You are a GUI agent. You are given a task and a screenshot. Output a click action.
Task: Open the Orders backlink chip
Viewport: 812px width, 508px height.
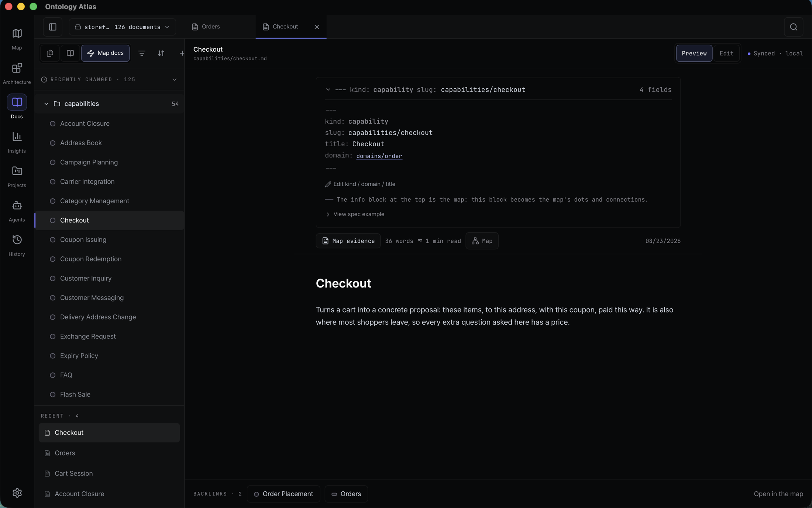tap(346, 494)
